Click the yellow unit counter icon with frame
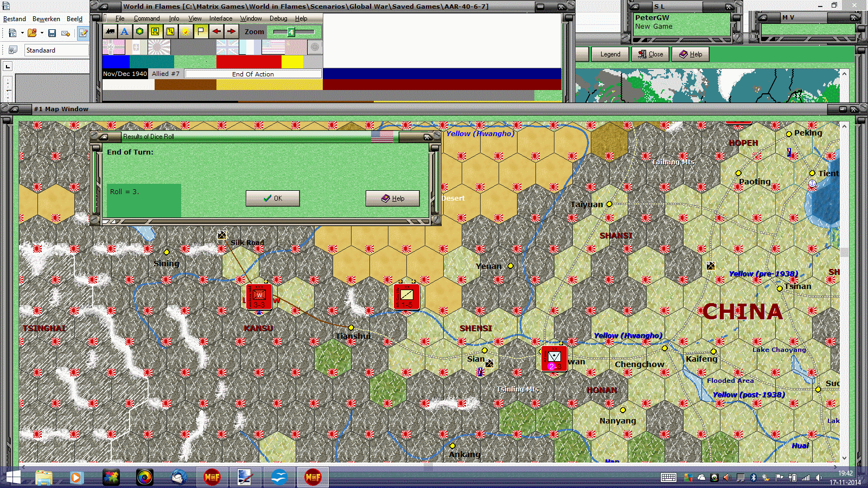This screenshot has width=868, height=488. pos(155,31)
